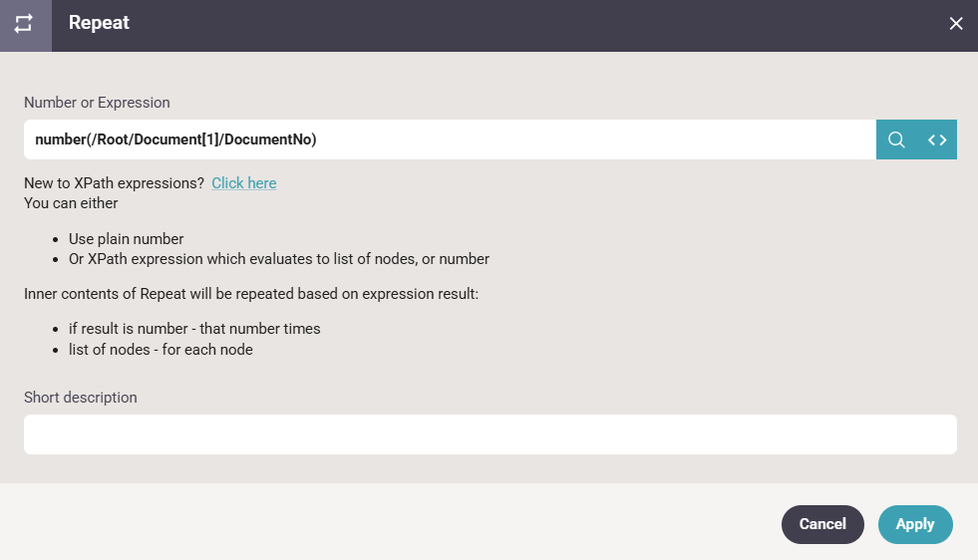Focus the Number or Expression input field
978x560 pixels.
coord(449,140)
